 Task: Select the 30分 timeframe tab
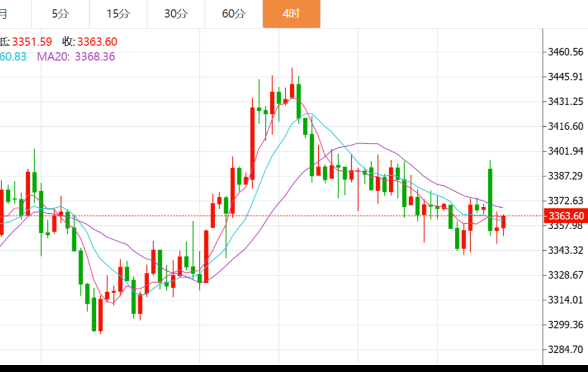point(176,14)
